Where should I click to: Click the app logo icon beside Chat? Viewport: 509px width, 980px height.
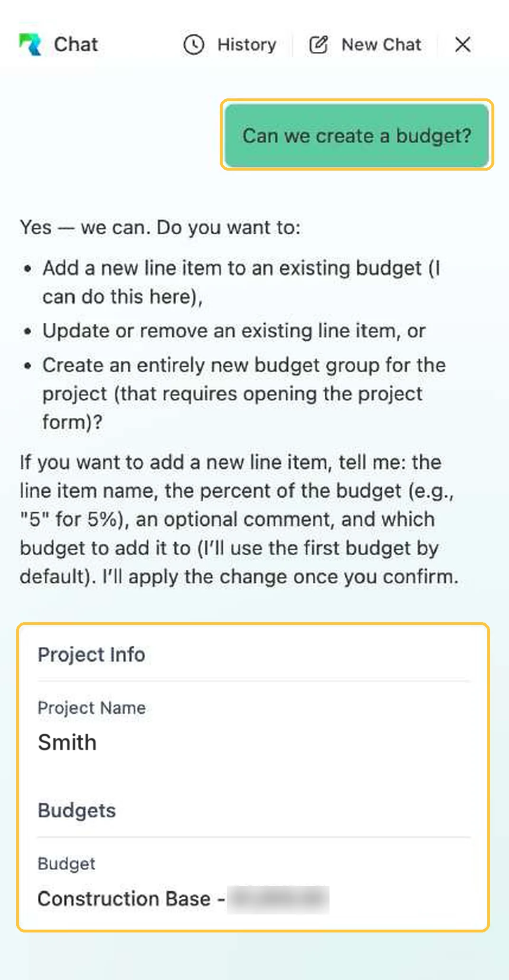(30, 45)
